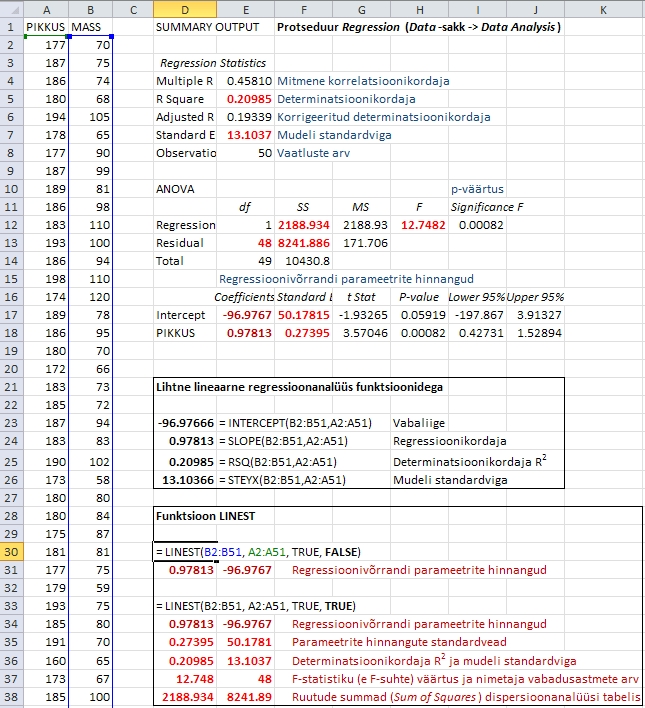This screenshot has height=708, width=645.
Task: Select column header A
Action: pos(46,9)
